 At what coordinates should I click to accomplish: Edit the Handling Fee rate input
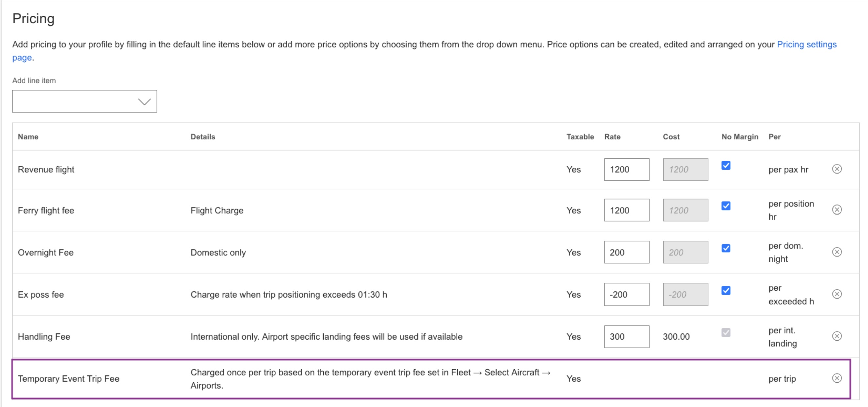click(x=627, y=337)
